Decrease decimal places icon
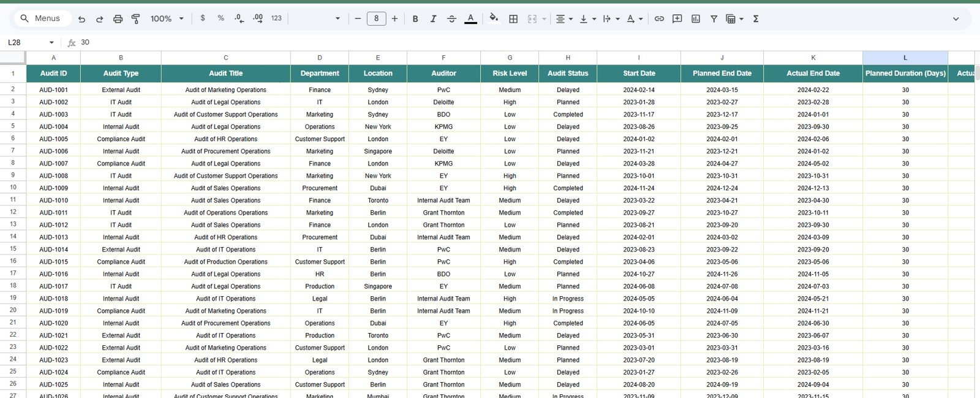Screen dimensions: 980x398 pos(239,18)
